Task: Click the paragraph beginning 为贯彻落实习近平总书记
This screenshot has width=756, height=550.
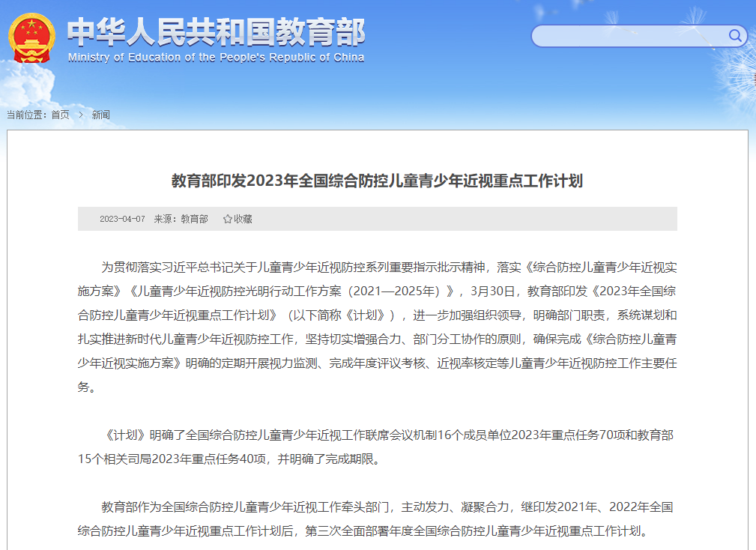Action: [377, 327]
